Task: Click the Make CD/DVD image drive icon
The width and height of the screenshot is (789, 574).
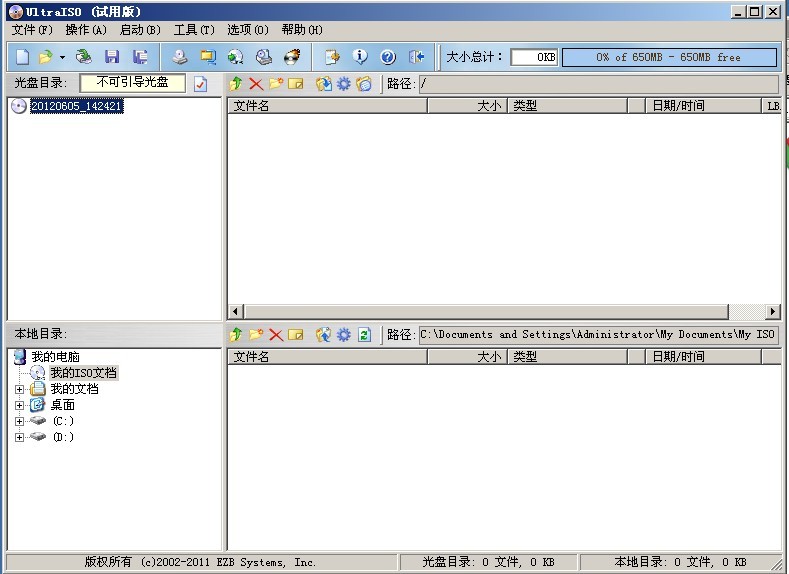Action: click(180, 57)
